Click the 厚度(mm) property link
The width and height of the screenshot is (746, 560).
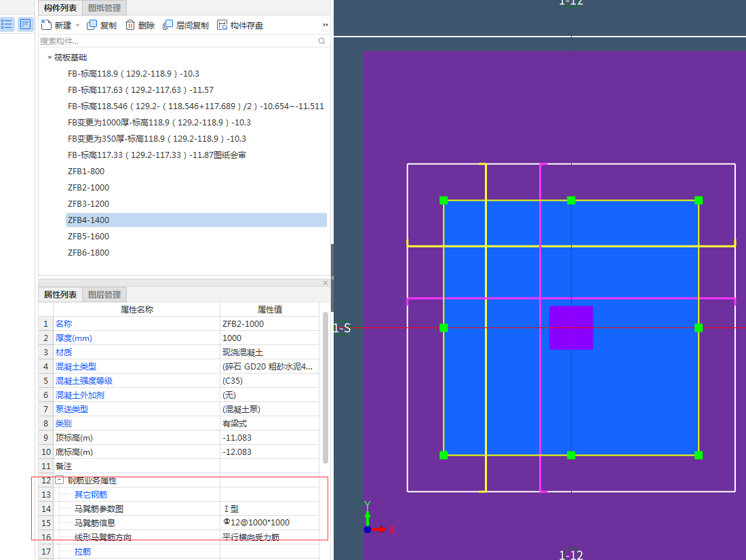coord(74,338)
